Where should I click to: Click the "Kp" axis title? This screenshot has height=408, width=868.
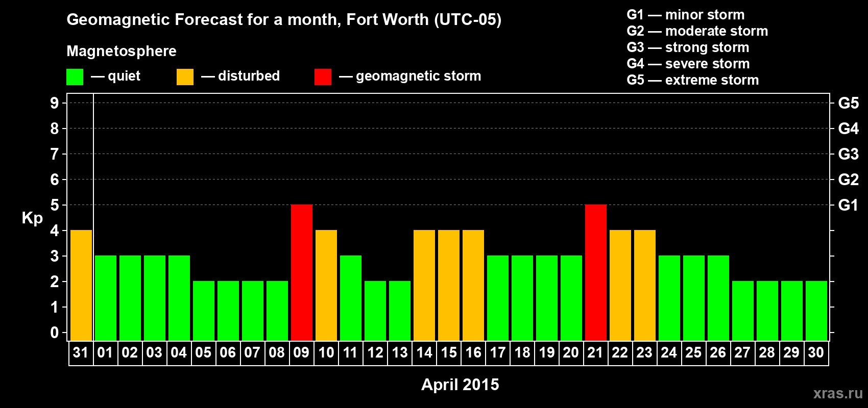[32, 218]
